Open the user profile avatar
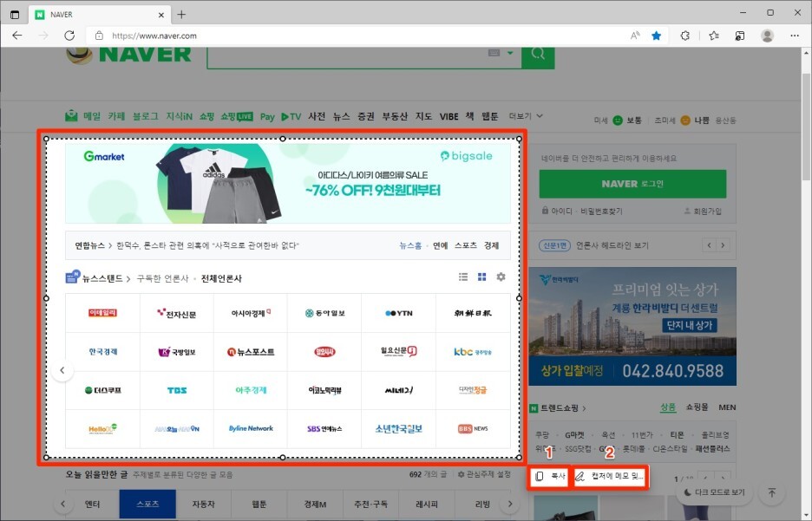Screen dimensions: 812x521 click(768, 36)
